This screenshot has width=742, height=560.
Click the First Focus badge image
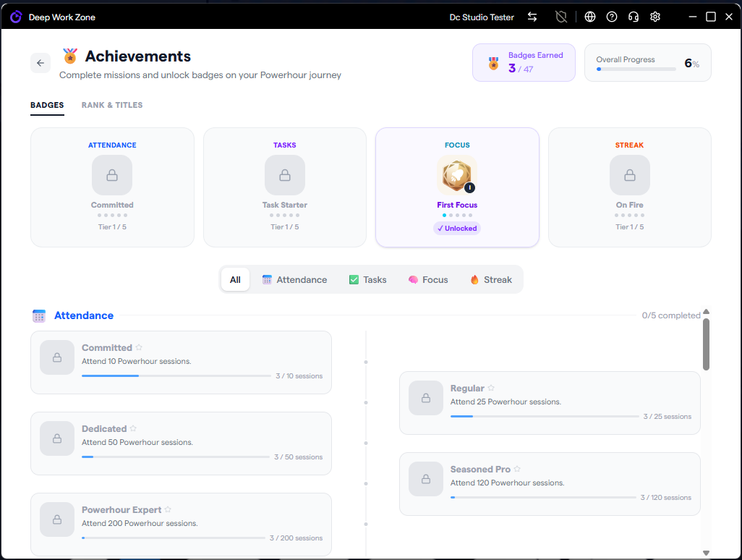456,175
